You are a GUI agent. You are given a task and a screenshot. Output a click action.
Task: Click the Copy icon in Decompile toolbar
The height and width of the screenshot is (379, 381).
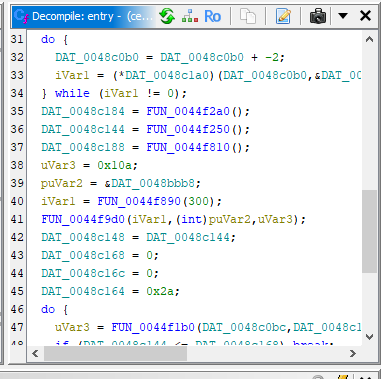point(248,16)
